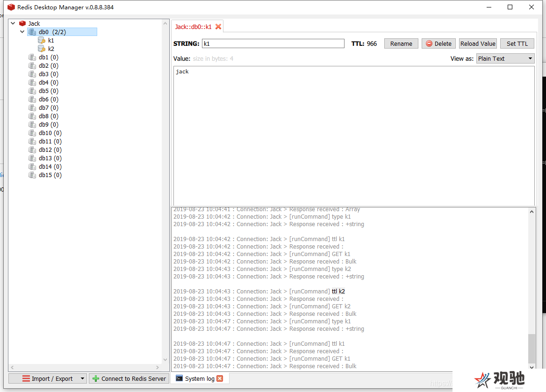The height and width of the screenshot is (392, 546).
Task: Click the highlighted 'ttl k2' log text
Action: pos(338,292)
